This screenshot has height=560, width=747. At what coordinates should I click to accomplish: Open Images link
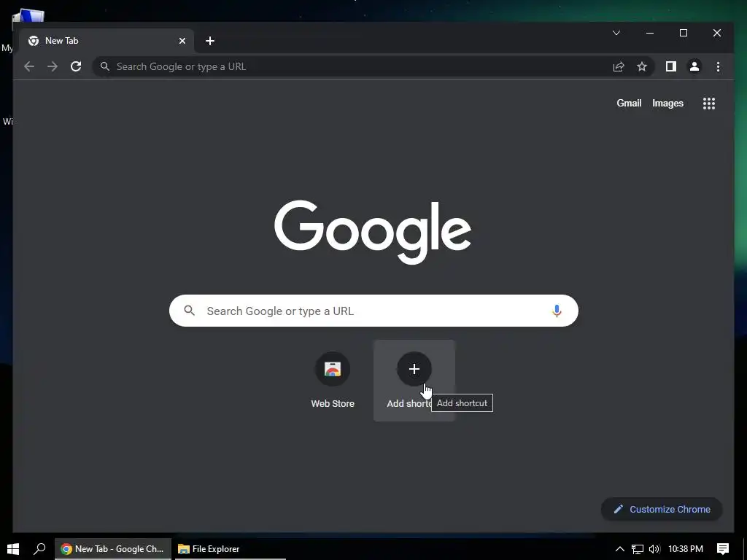[x=667, y=104]
